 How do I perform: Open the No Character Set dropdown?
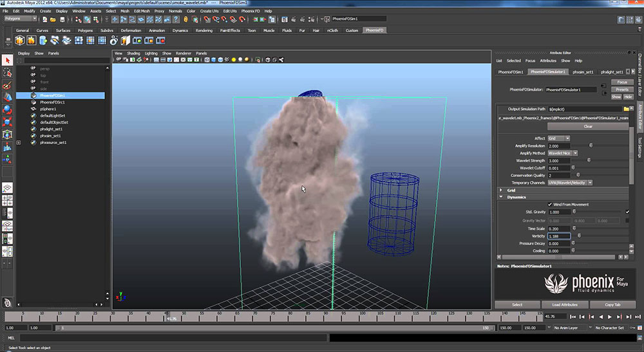pos(612,328)
